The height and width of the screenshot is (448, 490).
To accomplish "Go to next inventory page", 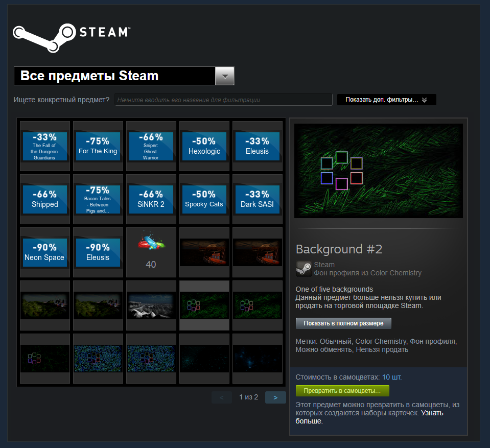I will 275,397.
